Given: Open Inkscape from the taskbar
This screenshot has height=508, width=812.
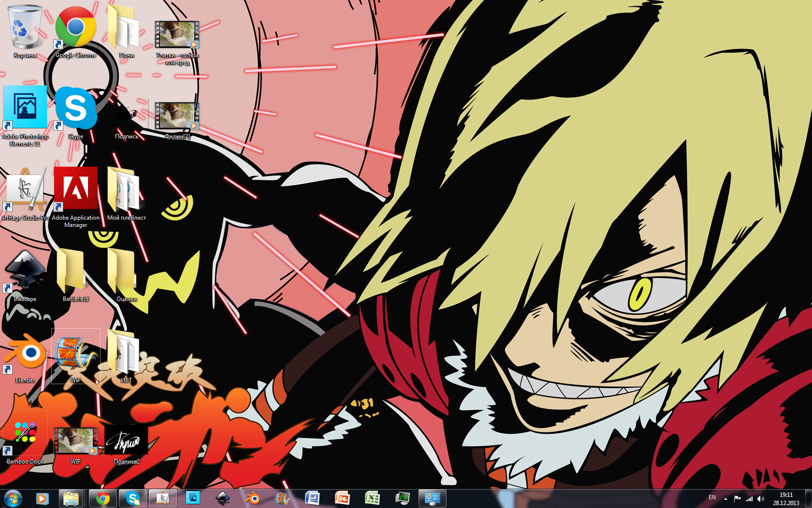Looking at the screenshot, I should point(223,498).
